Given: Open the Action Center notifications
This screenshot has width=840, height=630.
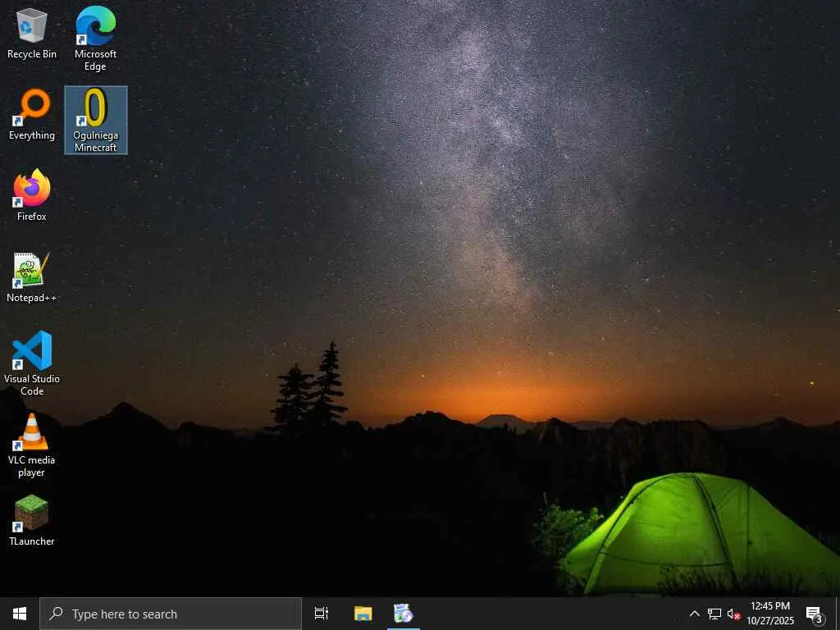Looking at the screenshot, I should coord(815,614).
